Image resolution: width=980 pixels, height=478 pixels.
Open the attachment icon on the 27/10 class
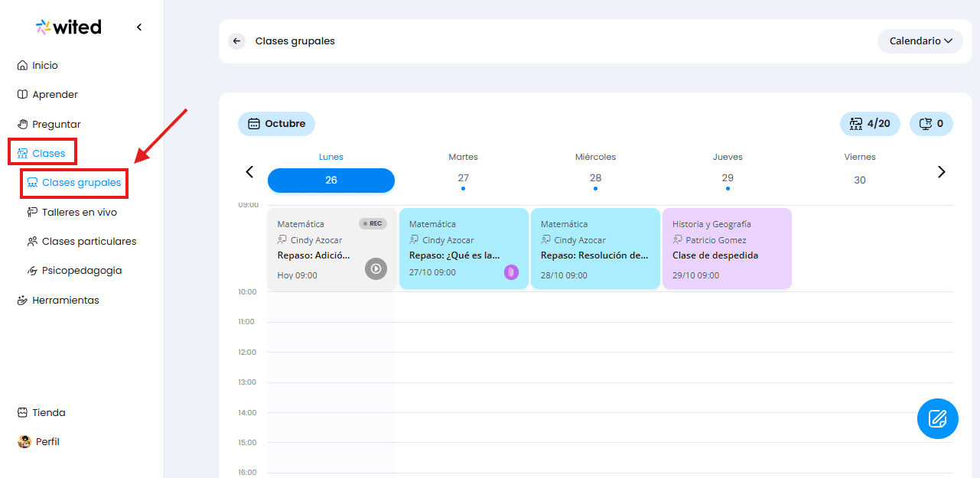coord(511,272)
